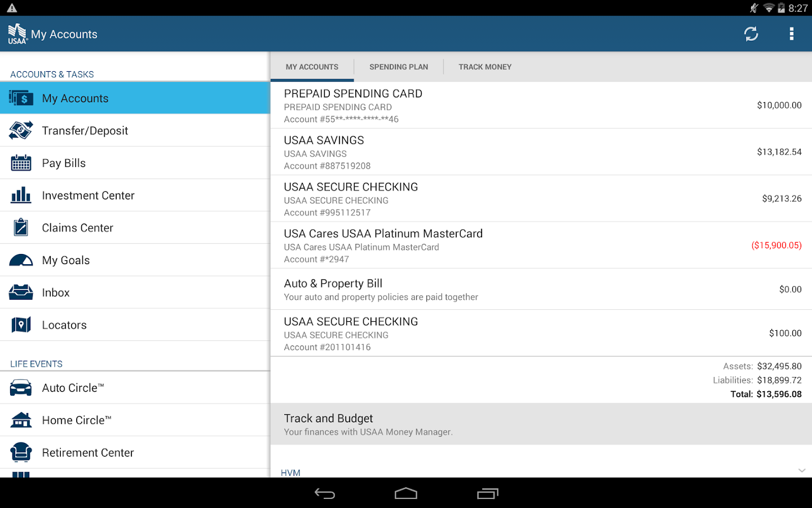The image size is (812, 508).
Task: Tap the Total: $13,596.08 summary
Action: [766, 394]
